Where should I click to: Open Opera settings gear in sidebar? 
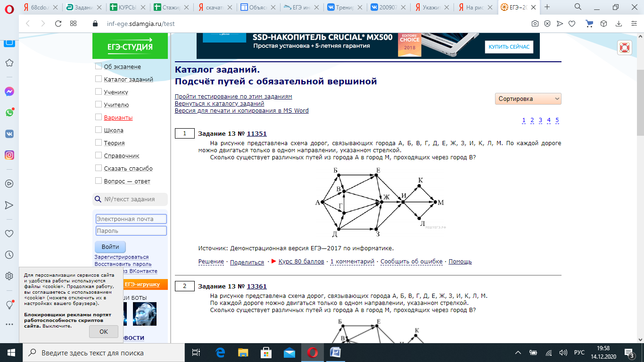(9, 276)
